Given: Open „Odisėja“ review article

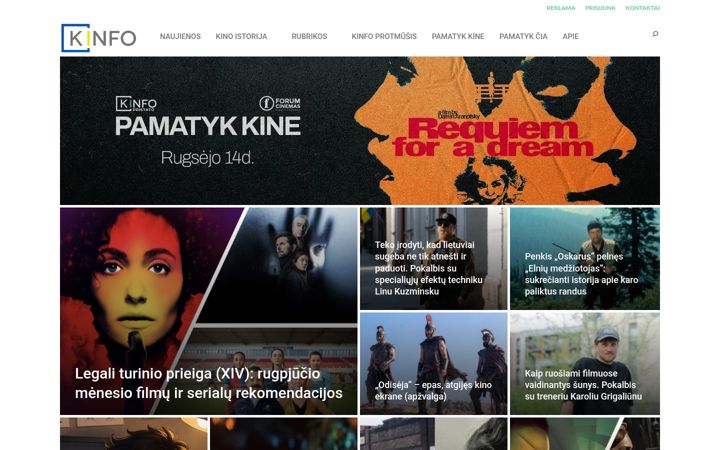Looking at the screenshot, I should coord(434,364).
